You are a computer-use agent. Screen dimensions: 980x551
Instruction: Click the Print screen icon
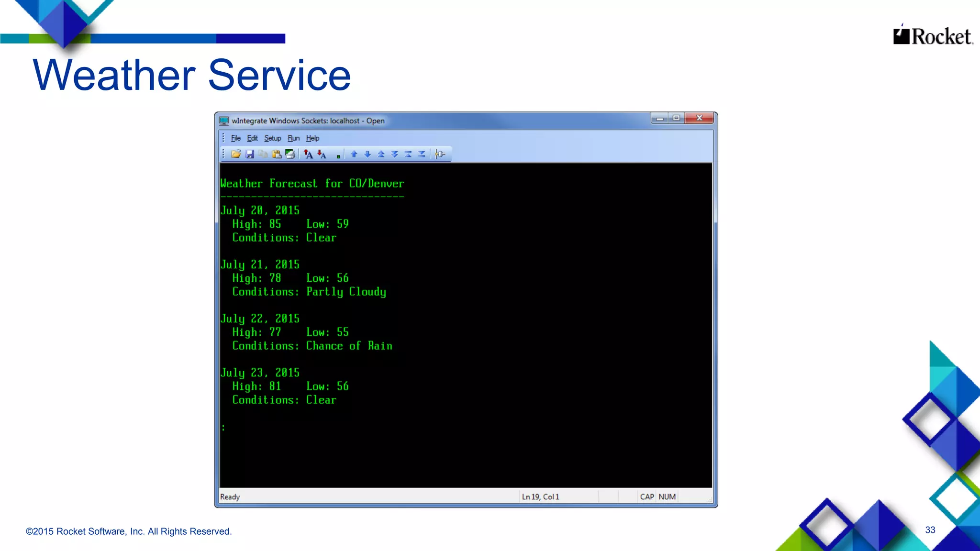pos(290,154)
